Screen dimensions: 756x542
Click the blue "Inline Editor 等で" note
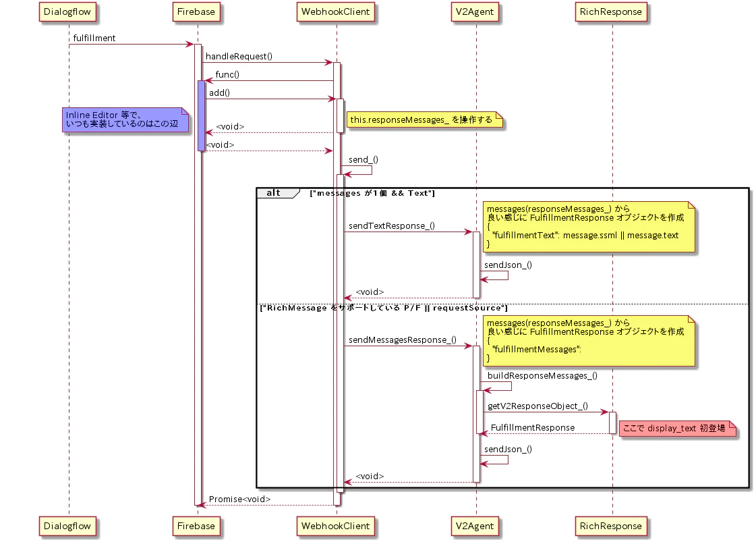tap(125, 119)
